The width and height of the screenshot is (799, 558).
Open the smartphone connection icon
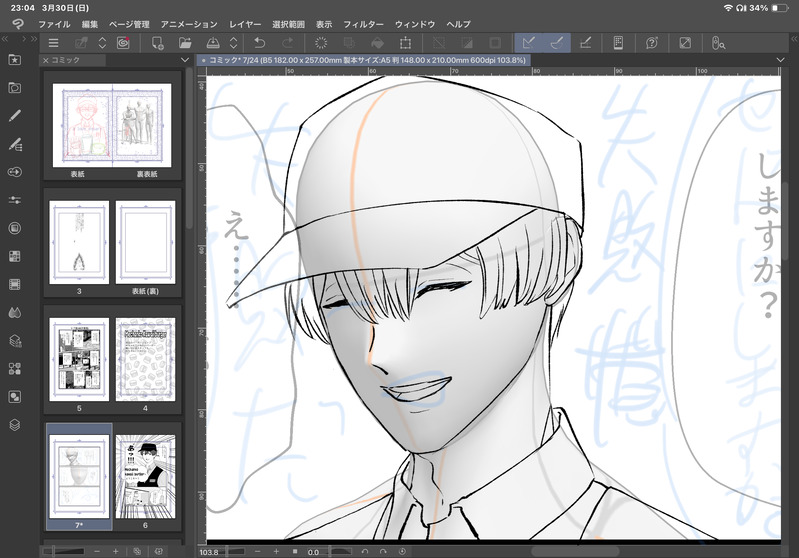(618, 43)
